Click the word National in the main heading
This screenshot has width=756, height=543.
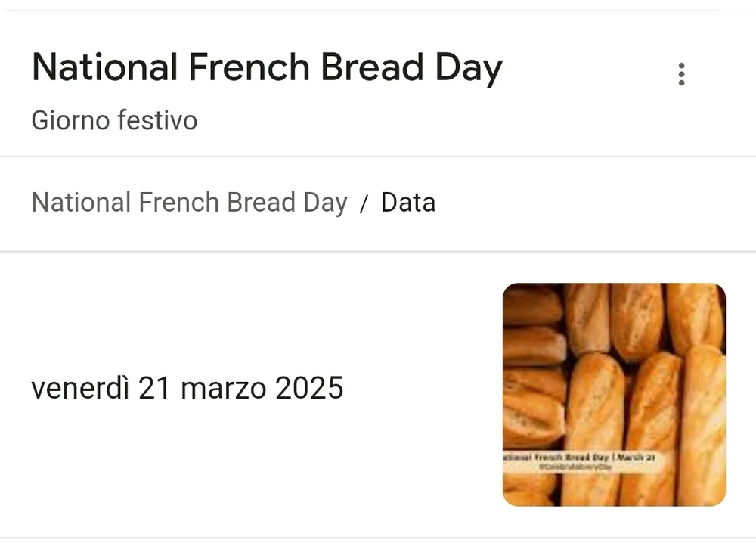(x=104, y=68)
